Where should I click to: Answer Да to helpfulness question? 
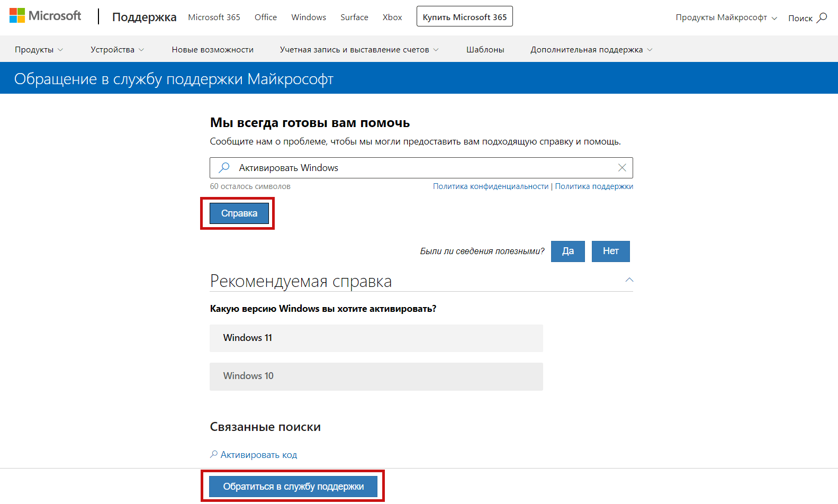[x=568, y=251]
